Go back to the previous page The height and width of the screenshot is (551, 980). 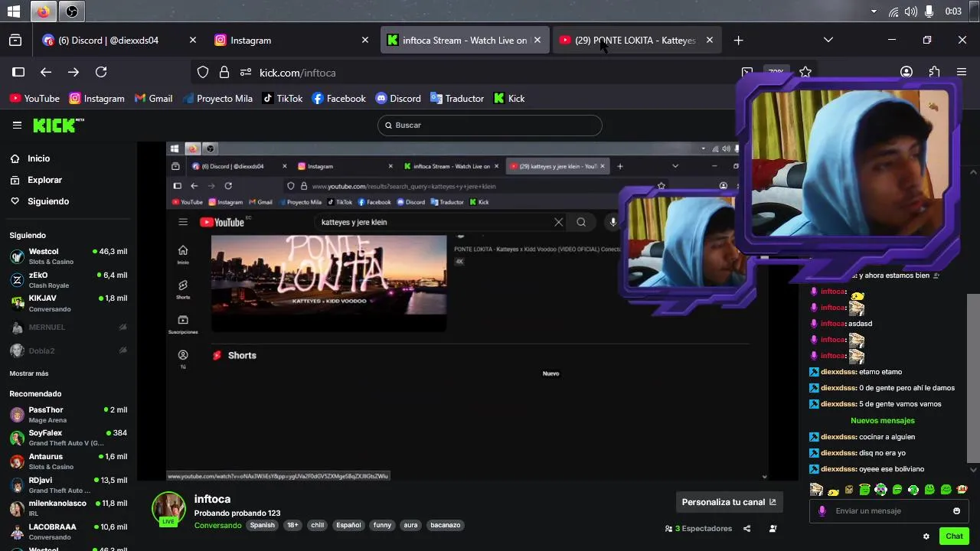[x=46, y=72]
